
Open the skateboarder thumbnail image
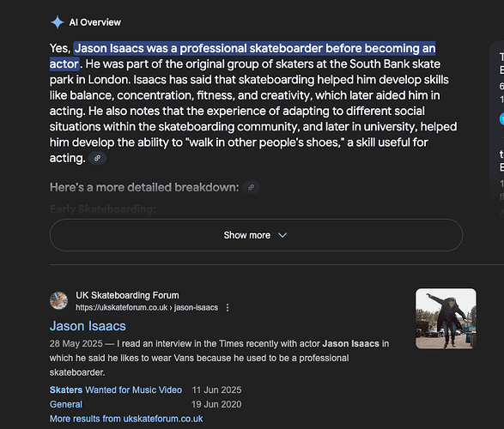446,318
